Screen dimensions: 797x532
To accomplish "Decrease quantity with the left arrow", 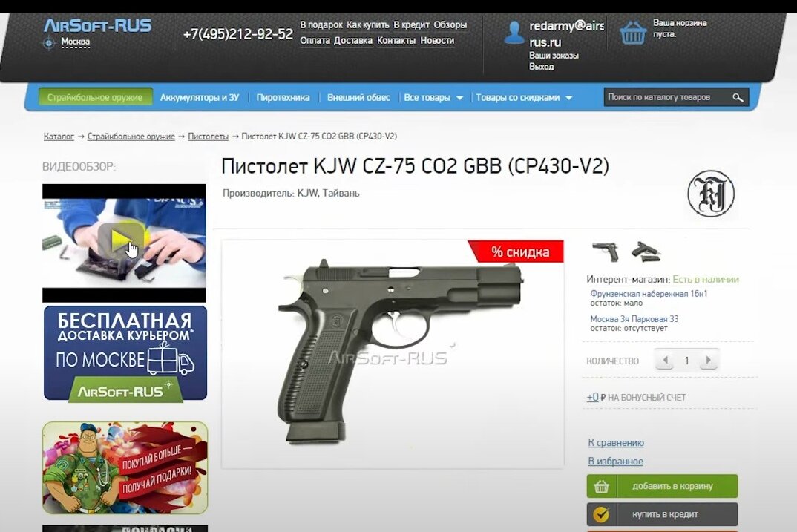I will (x=665, y=361).
